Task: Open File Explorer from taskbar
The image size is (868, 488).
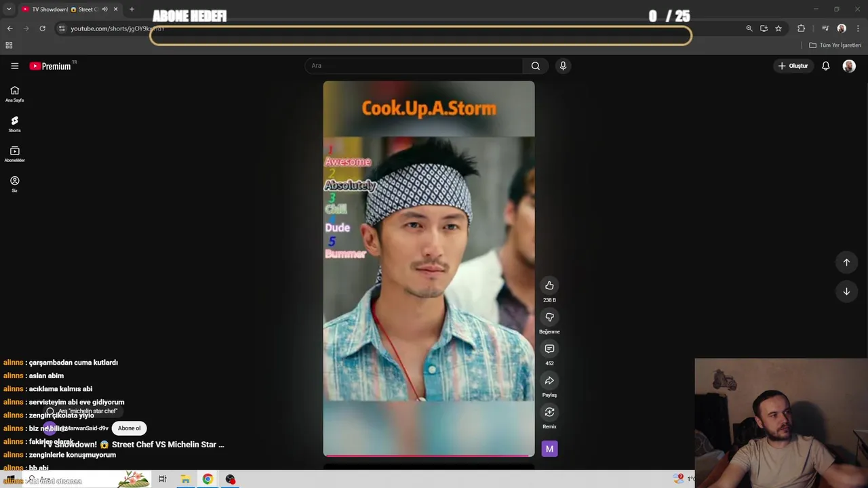Action: pyautogui.click(x=185, y=479)
